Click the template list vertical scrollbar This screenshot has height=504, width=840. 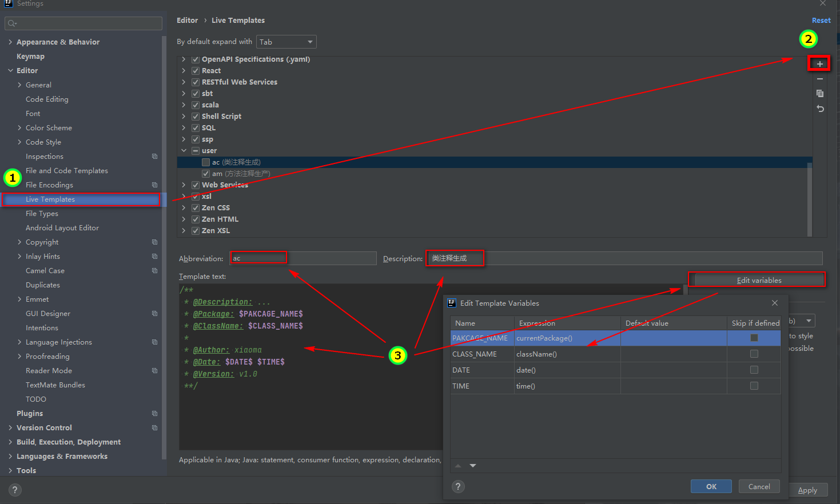[810, 199]
